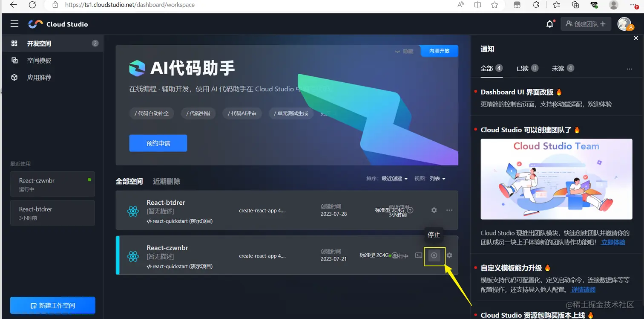
Task: Add this page to favorites star
Action: (494, 5)
